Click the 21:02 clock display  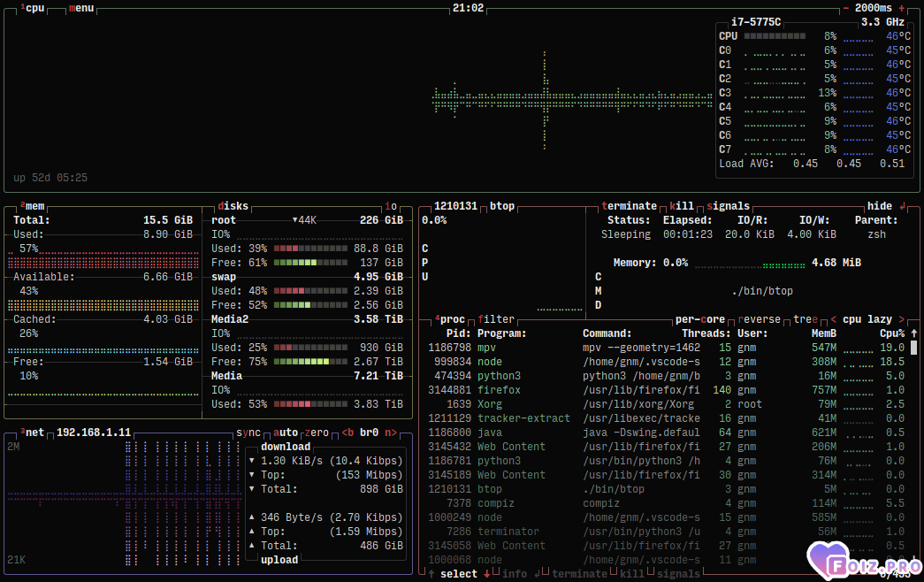(468, 8)
